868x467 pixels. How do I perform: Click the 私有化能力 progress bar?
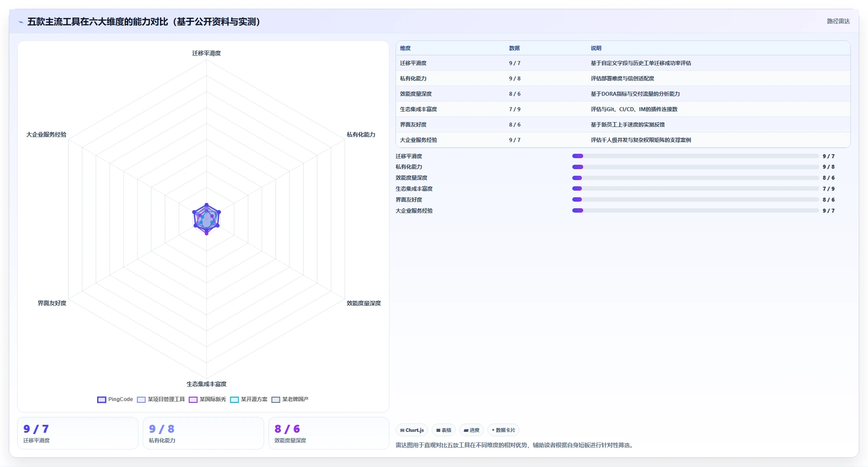(695, 167)
